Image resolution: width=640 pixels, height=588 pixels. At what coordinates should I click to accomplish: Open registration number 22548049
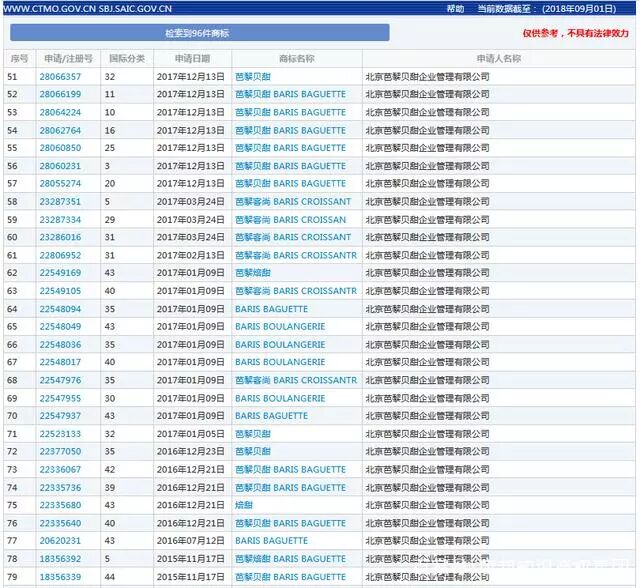60,326
